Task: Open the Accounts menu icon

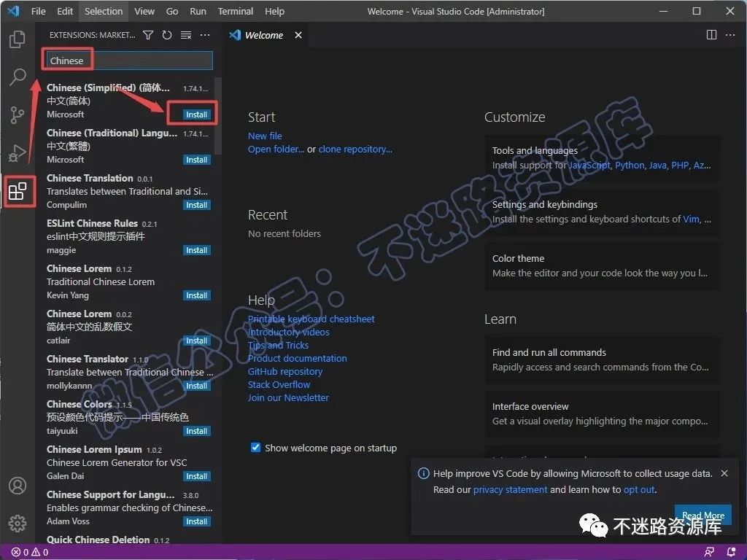Action: (18, 486)
